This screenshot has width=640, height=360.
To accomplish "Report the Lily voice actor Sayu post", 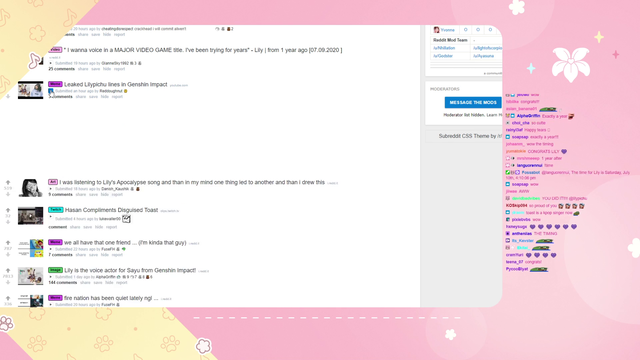I will click(x=122, y=282).
